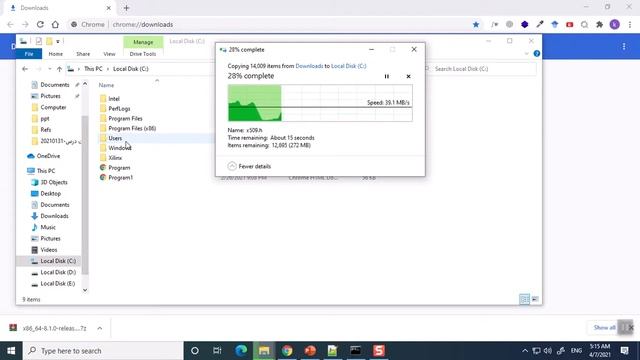Open Chrome extensions puzzle icon
This screenshot has height=360, width=640.
tap(600, 24)
